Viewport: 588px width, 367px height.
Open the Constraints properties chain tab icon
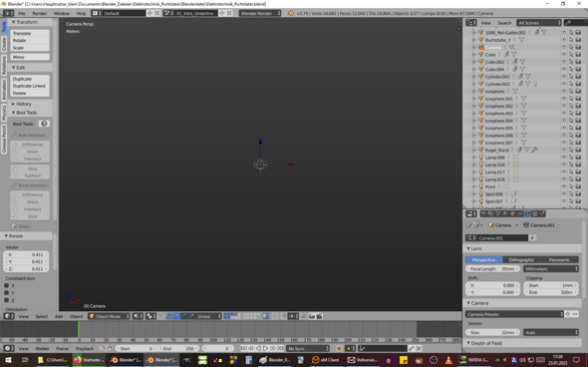tap(520, 213)
